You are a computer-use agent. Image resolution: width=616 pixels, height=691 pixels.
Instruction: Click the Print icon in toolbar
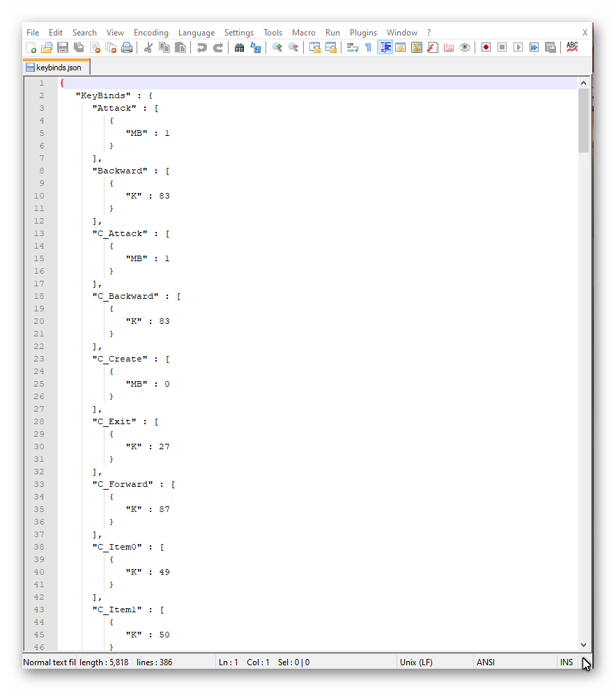tap(127, 47)
